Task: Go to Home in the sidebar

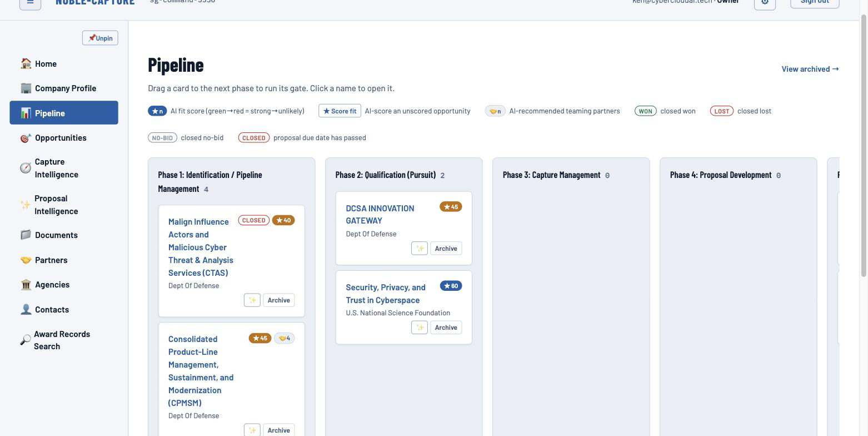Action: coord(64,63)
